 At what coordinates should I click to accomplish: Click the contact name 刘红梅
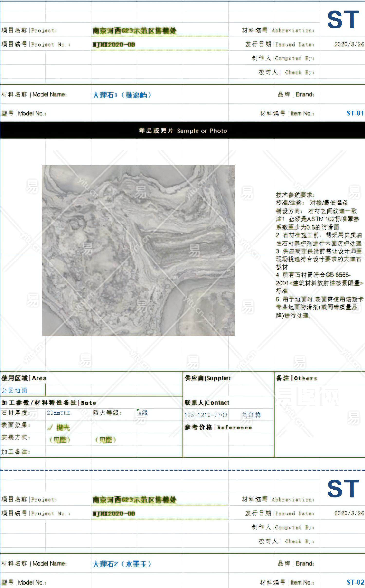[252, 415]
